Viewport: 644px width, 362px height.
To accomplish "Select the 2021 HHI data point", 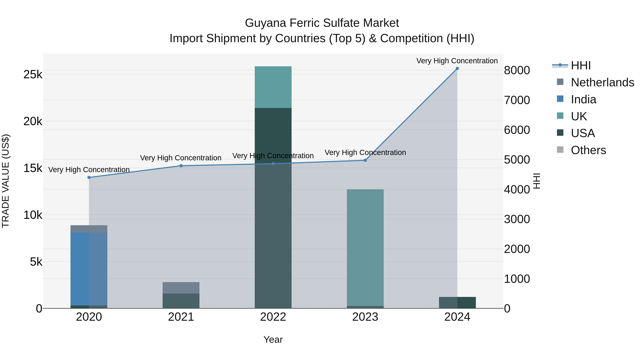I will click(181, 166).
